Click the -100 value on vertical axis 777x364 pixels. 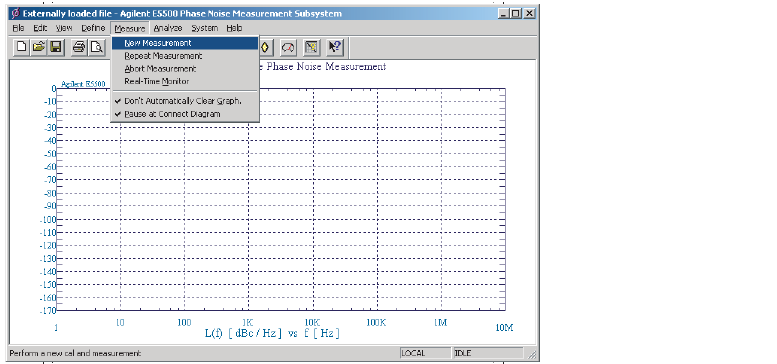point(48,219)
